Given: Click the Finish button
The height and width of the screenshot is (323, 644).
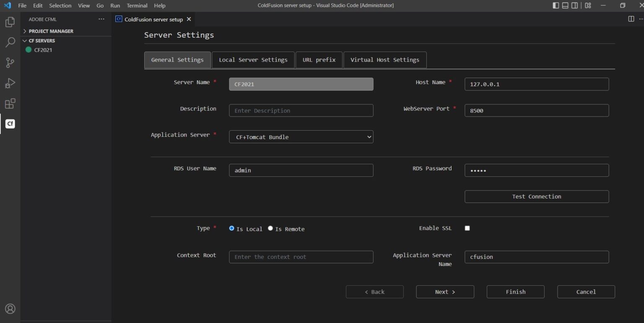Looking at the screenshot, I should (x=515, y=292).
